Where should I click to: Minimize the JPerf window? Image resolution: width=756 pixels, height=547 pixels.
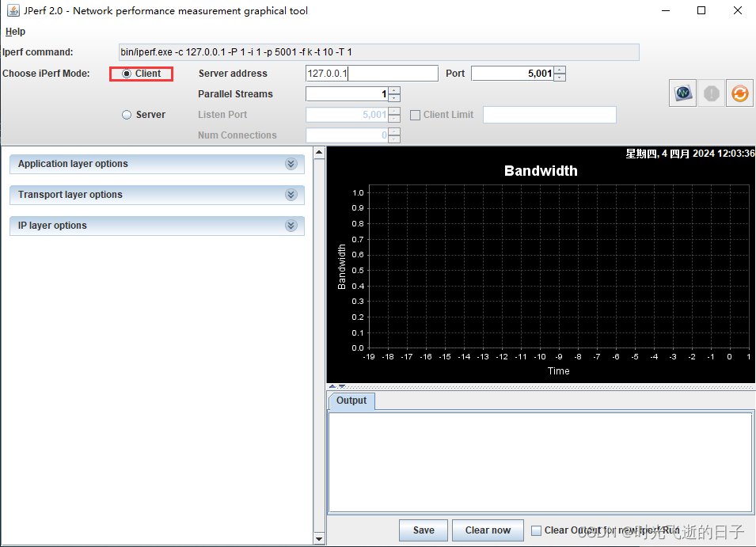(x=666, y=10)
